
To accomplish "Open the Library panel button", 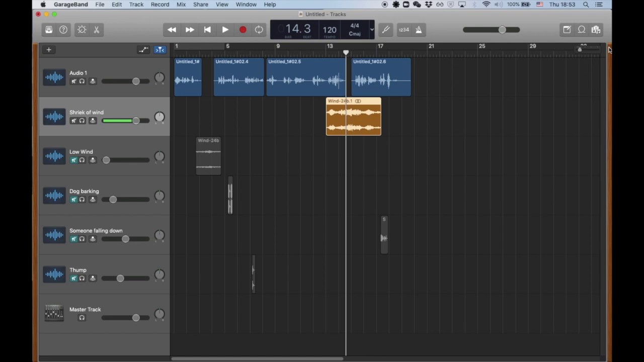I will pos(49,30).
